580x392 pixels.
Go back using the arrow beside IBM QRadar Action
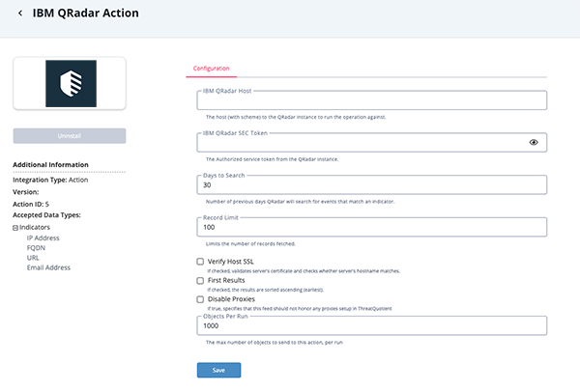20,13
